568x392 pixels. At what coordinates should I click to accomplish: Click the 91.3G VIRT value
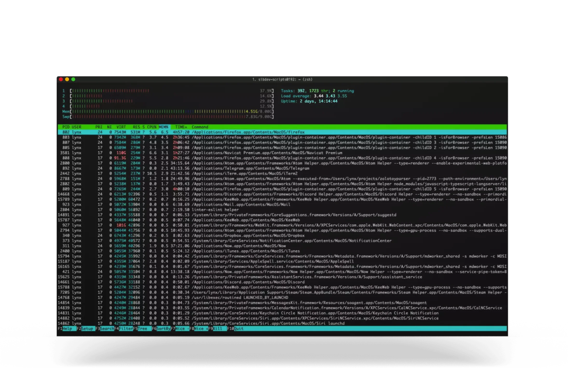120,158
